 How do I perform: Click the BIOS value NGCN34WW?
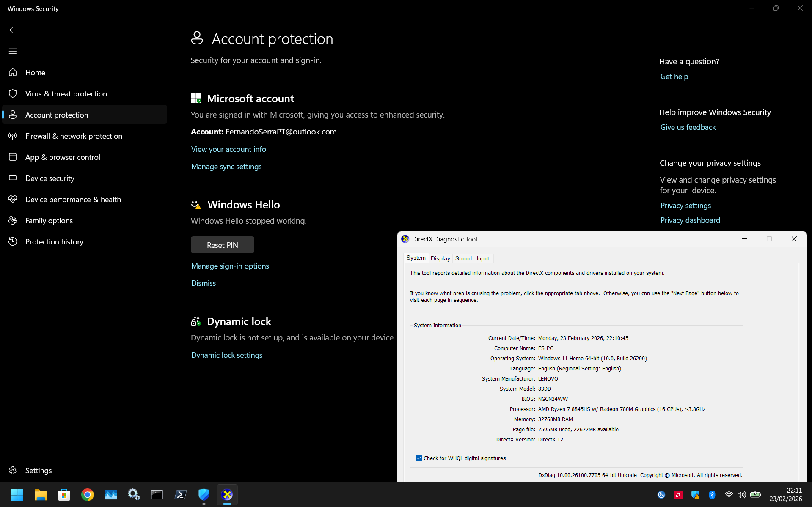[x=553, y=399]
